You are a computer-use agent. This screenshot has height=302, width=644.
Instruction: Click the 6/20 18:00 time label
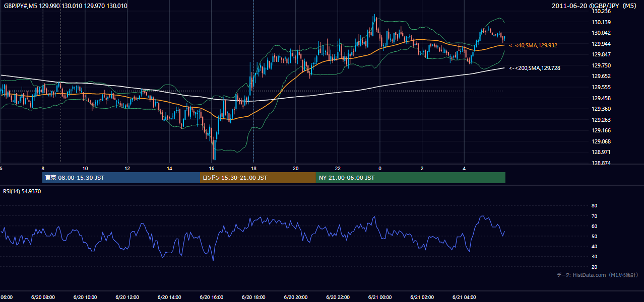tap(253, 297)
